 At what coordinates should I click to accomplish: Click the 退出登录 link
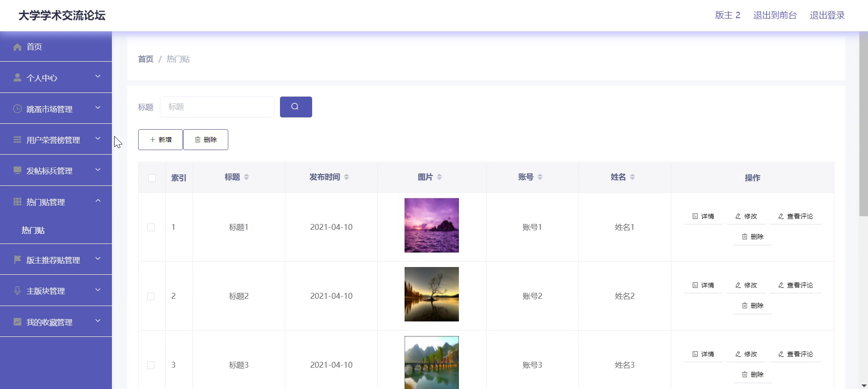tap(827, 15)
